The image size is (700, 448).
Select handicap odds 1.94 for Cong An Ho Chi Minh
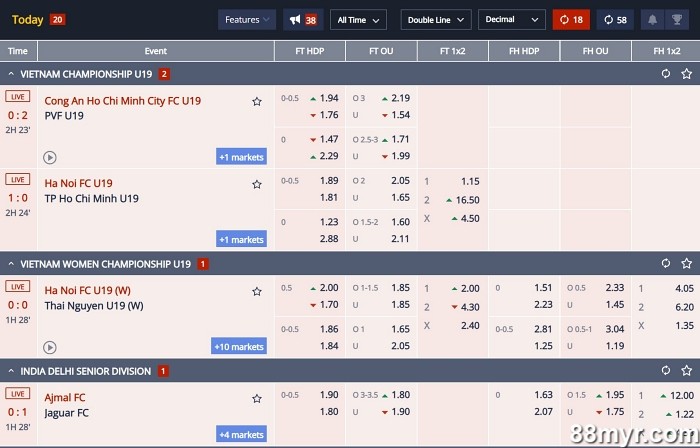[x=329, y=98]
